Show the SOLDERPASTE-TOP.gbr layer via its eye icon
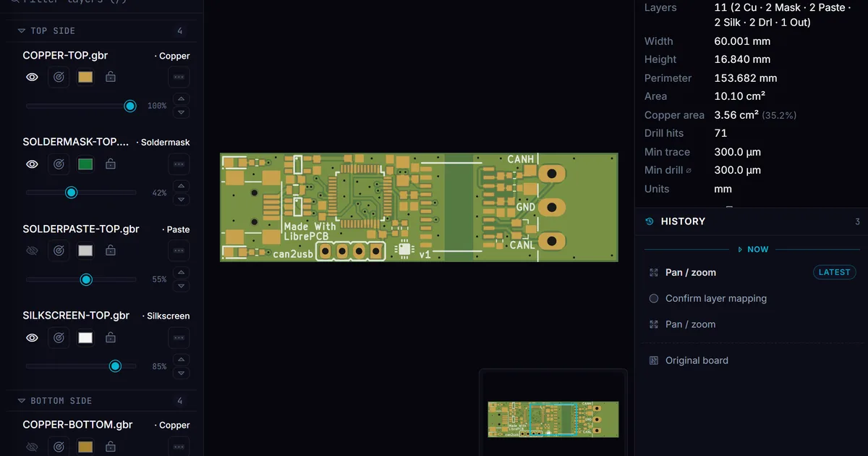 pyautogui.click(x=32, y=250)
